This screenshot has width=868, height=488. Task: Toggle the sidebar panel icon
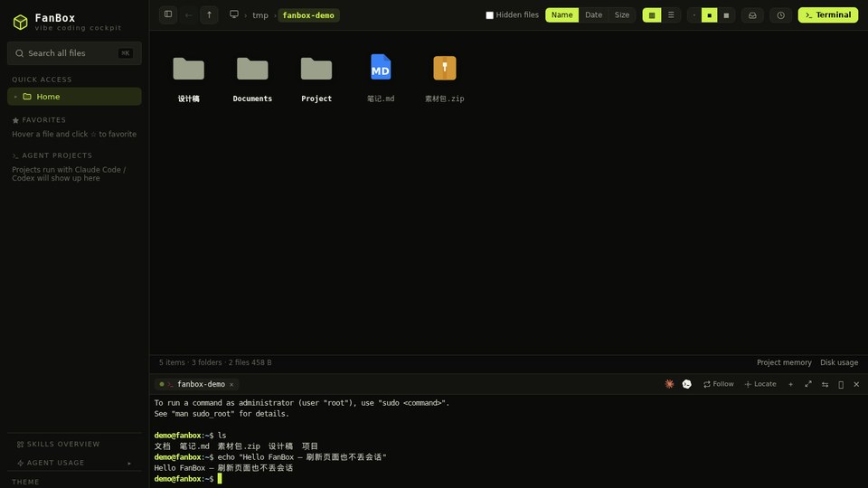tap(168, 14)
